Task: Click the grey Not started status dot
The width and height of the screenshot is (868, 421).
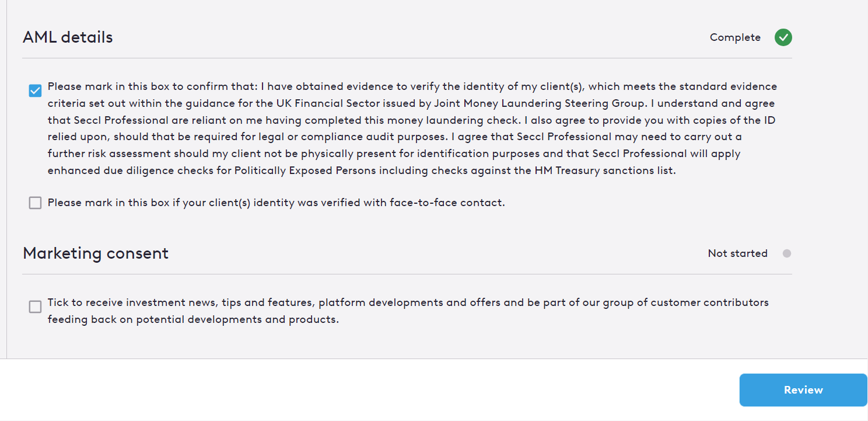Action: [x=787, y=253]
